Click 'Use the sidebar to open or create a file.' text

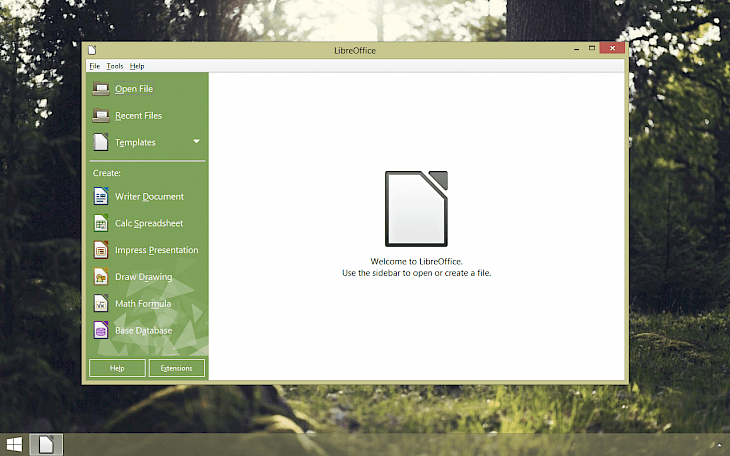(416, 273)
